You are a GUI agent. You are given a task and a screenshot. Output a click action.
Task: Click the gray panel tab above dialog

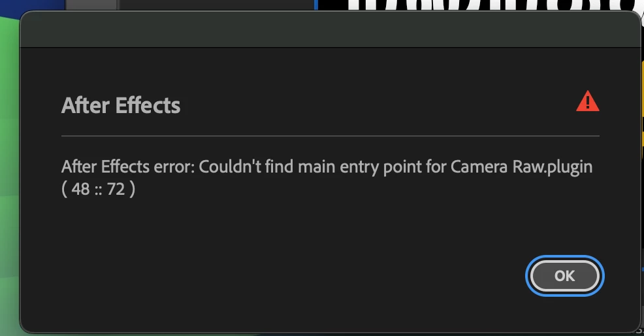click(x=91, y=5)
